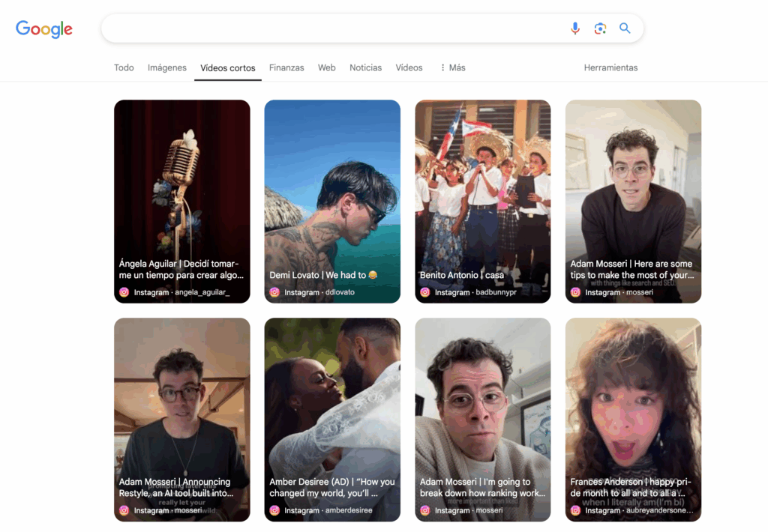
Task: Click Instagram icon on Ángela Aguilar card
Action: (x=124, y=292)
